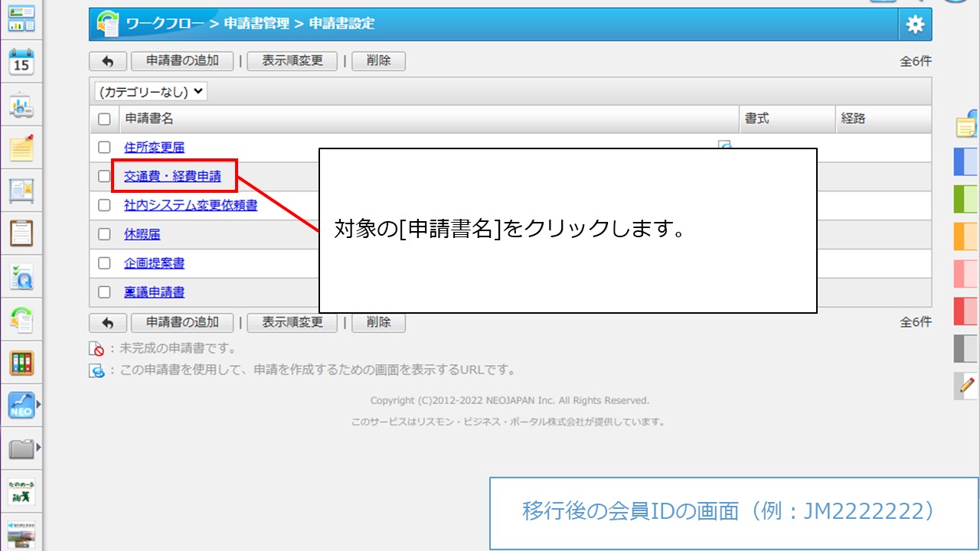The image size is (980, 551).
Task: Click the top 全6件 count text
Action: pyautogui.click(x=916, y=62)
